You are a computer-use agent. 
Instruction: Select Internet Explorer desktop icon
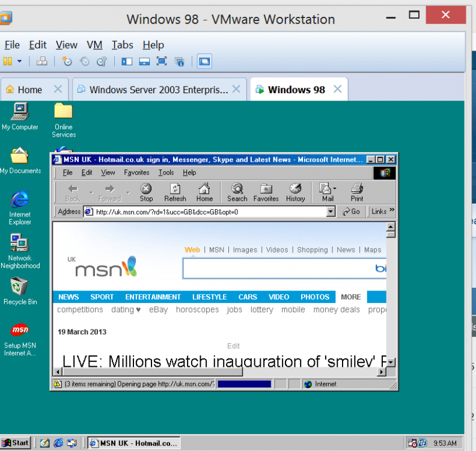click(20, 207)
